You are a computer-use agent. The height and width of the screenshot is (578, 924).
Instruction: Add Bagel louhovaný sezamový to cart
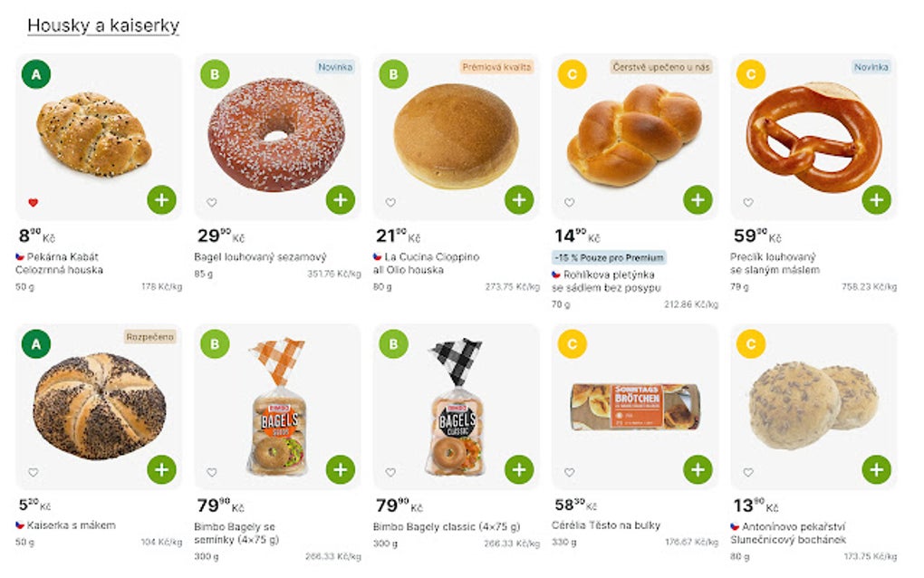[x=340, y=199]
